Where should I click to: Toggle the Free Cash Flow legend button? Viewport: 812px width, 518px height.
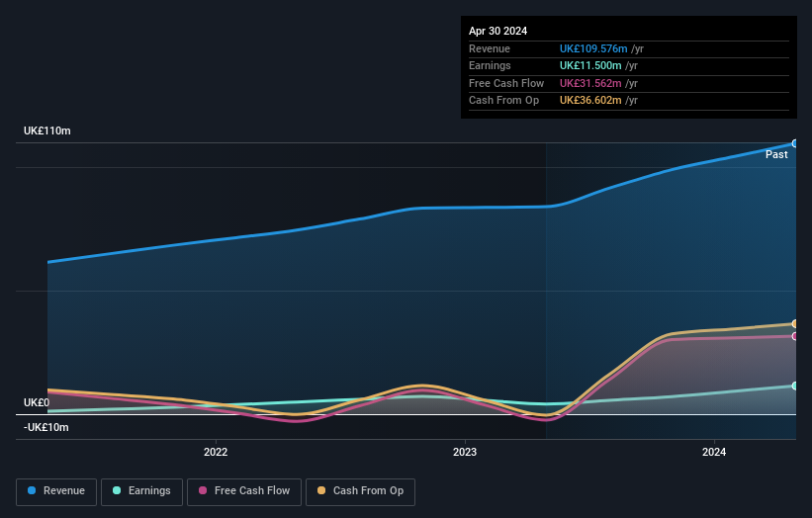244,491
